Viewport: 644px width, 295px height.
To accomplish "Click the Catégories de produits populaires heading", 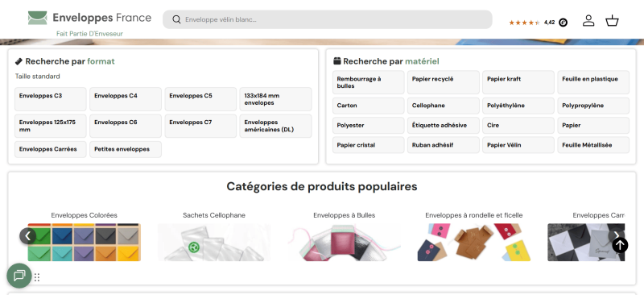I will [322, 186].
